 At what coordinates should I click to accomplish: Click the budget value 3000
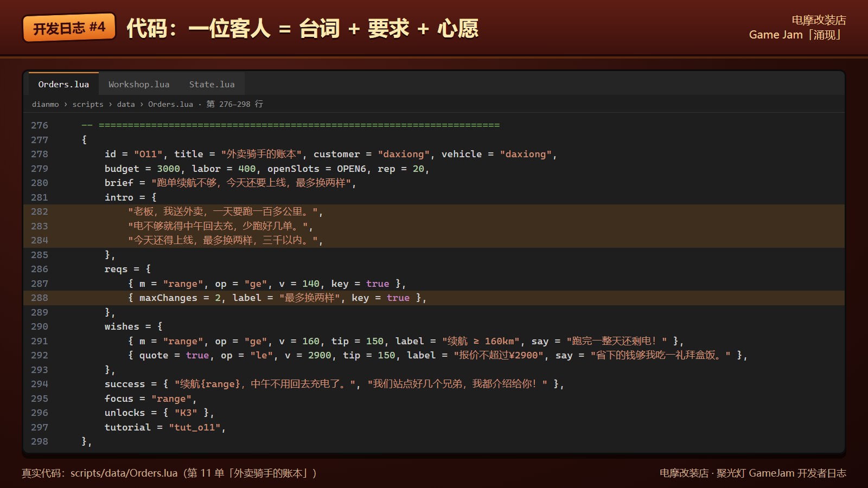pos(168,169)
